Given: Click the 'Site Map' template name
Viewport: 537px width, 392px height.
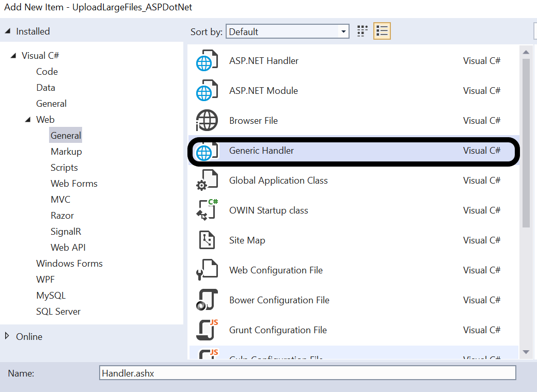Looking at the screenshot, I should pyautogui.click(x=247, y=240).
